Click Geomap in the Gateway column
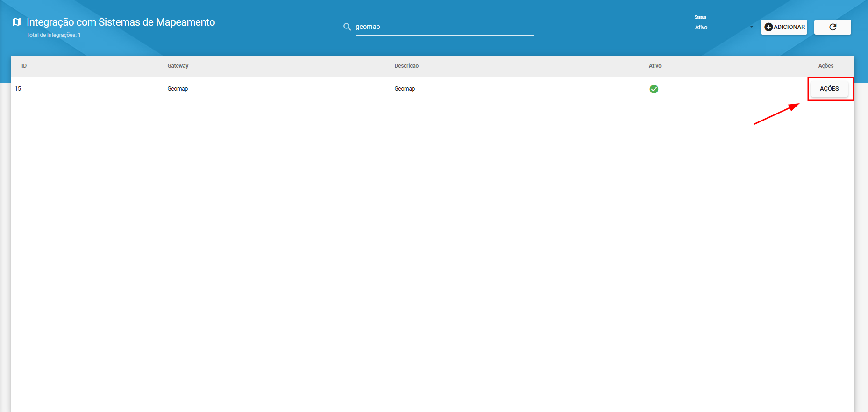The height and width of the screenshot is (412, 868). coord(178,89)
